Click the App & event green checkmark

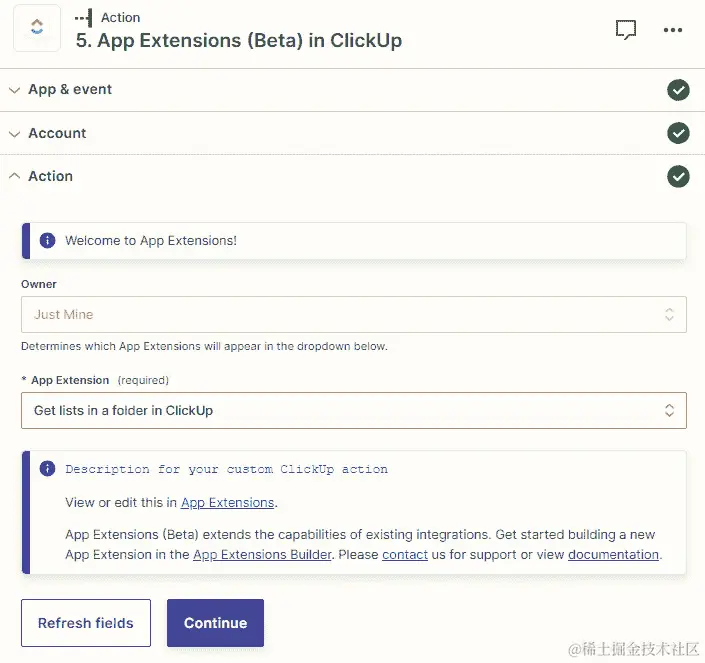678,90
